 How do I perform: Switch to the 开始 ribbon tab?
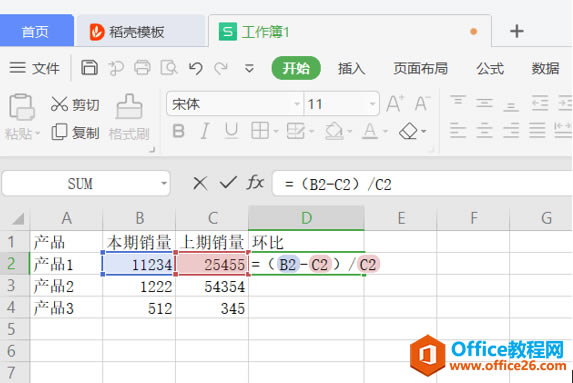coord(296,68)
